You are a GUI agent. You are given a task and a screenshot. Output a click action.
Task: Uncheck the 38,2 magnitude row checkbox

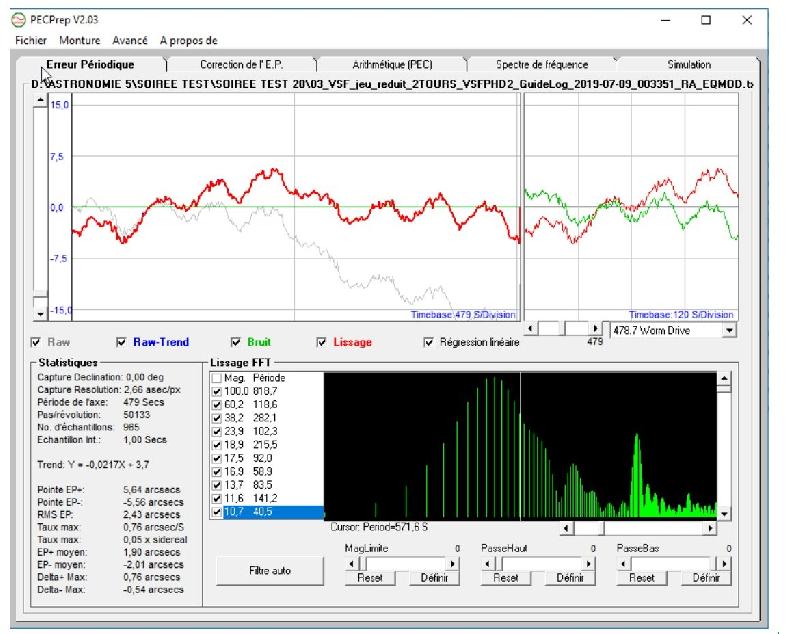pos(217,418)
